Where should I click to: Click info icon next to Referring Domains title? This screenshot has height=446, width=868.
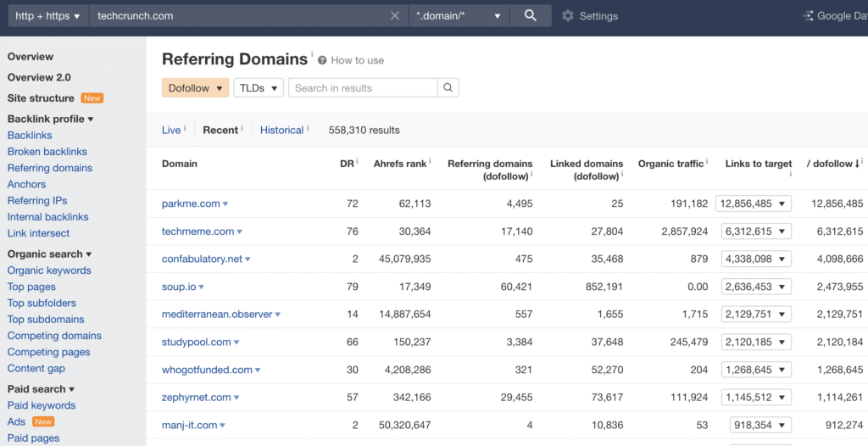click(x=312, y=55)
